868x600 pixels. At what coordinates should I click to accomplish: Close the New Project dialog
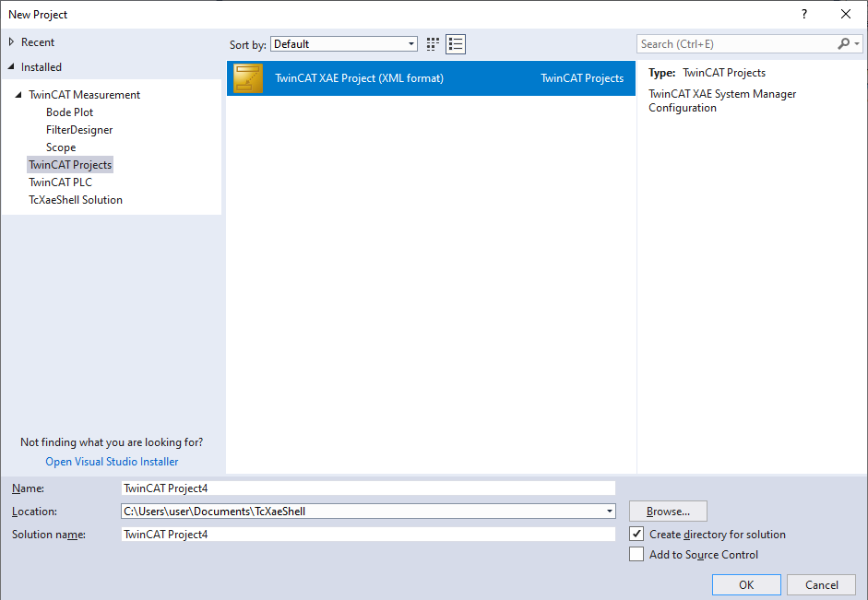846,15
